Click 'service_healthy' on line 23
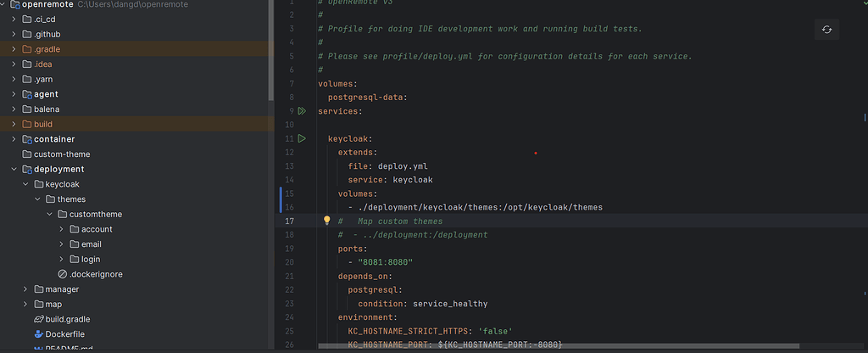This screenshot has width=868, height=353. (450, 304)
